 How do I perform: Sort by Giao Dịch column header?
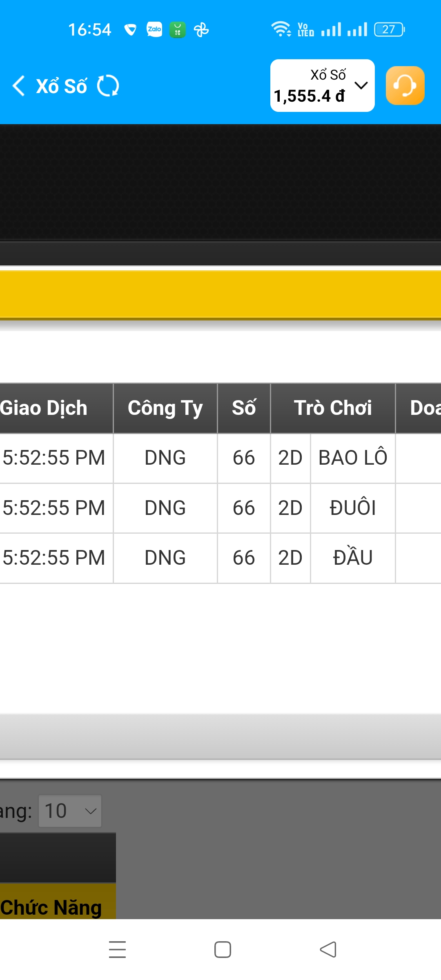tap(45, 408)
